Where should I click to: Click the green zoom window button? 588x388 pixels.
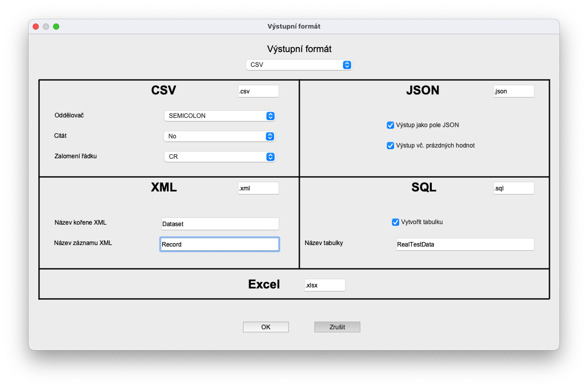(x=56, y=26)
